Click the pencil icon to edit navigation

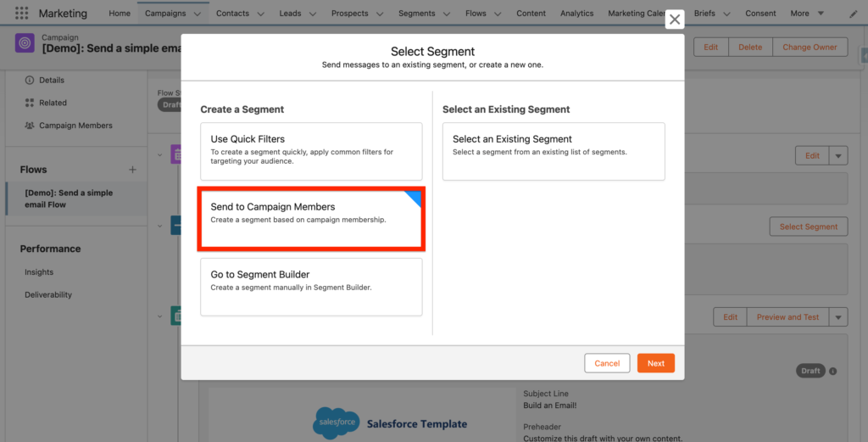[852, 14]
